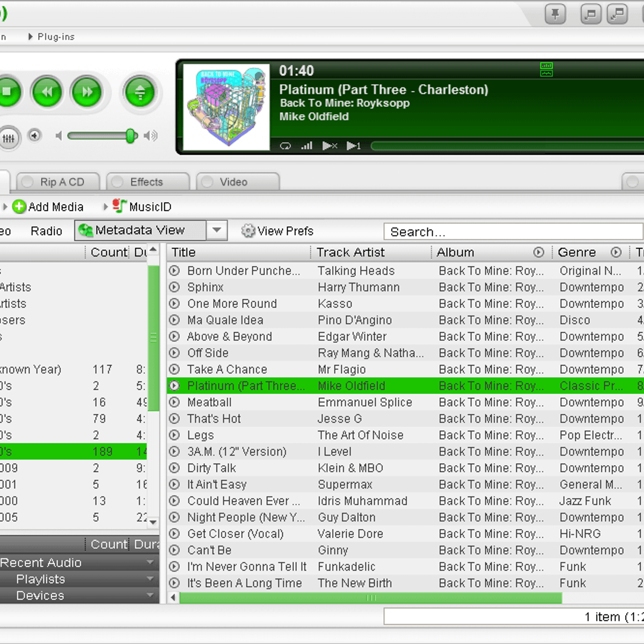Click the Plug-ins breadcrumb link
This screenshot has width=644, height=644.
click(55, 36)
